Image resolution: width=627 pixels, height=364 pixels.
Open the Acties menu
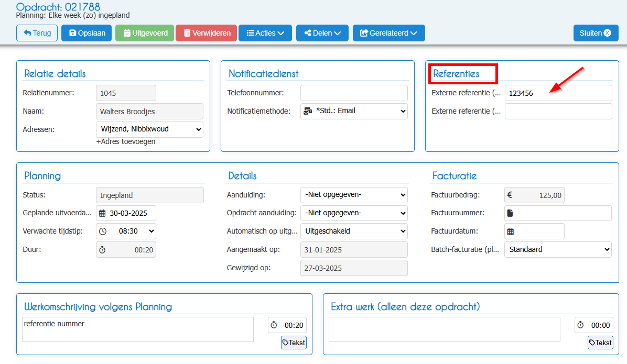coord(265,33)
